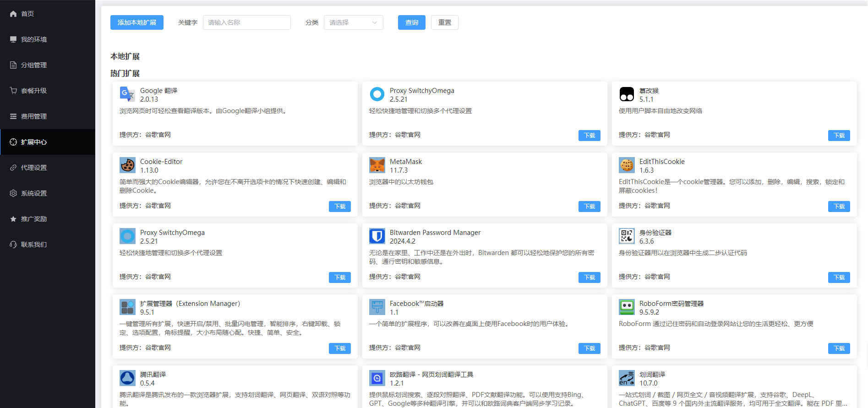Click the document icon for 分组管理
The image size is (868, 408).
tap(13, 65)
